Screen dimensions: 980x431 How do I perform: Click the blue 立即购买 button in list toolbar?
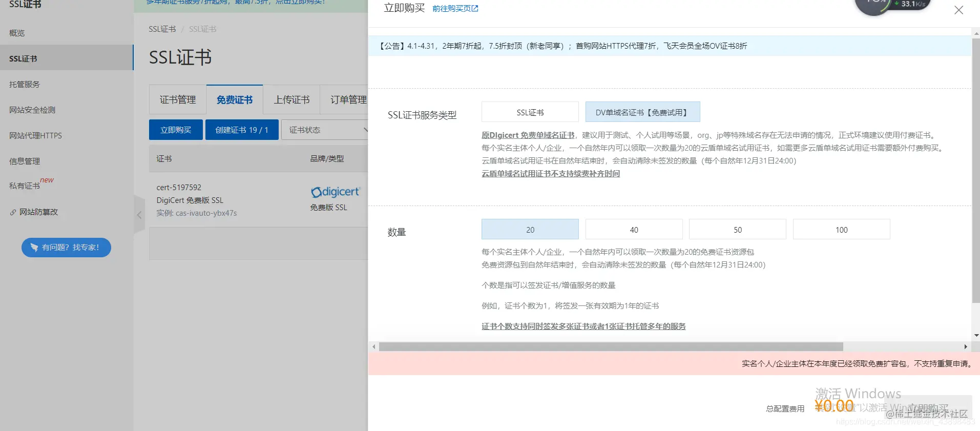click(x=176, y=130)
